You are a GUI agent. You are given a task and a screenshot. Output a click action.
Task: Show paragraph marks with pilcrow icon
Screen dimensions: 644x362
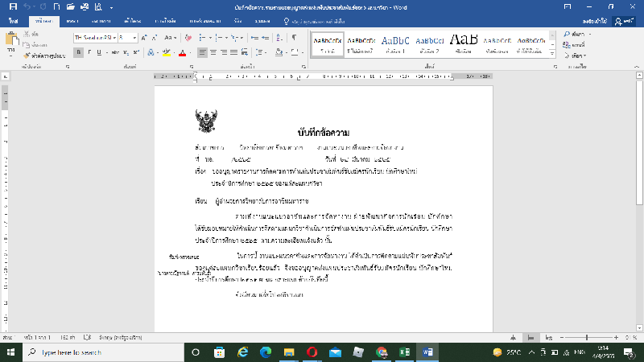pos(294,38)
